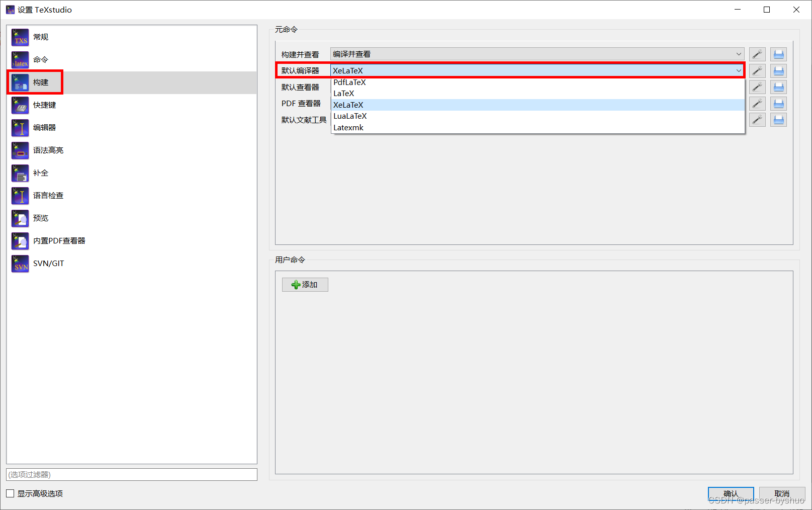Click the blue reset icon for 默认编译器 row
812x510 pixels.
pos(778,71)
